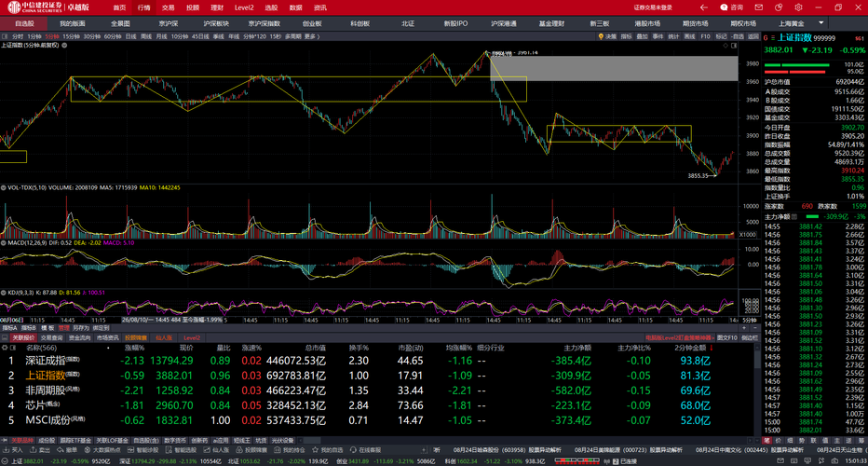The image size is (868, 466).
Task: Open 仙人涨 in the bottom toolbar
Action: coord(215,450)
